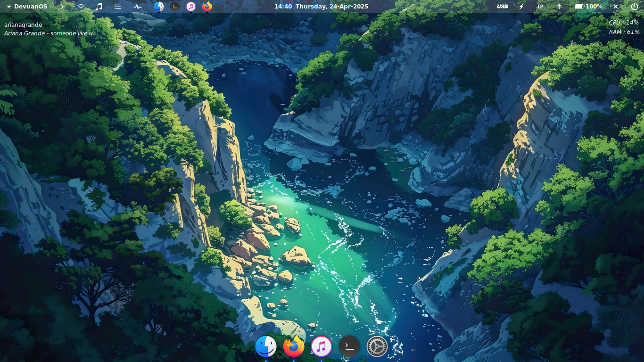Open system settings gear in dock

click(x=377, y=346)
